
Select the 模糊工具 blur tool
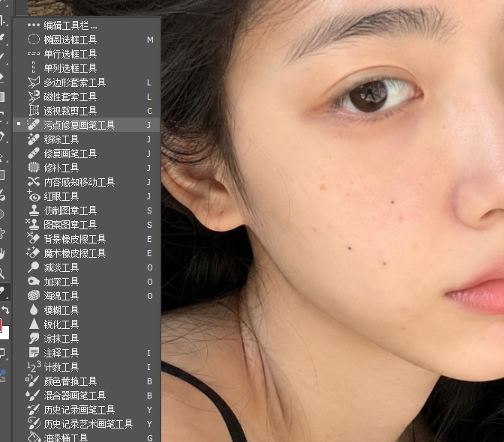point(86,310)
